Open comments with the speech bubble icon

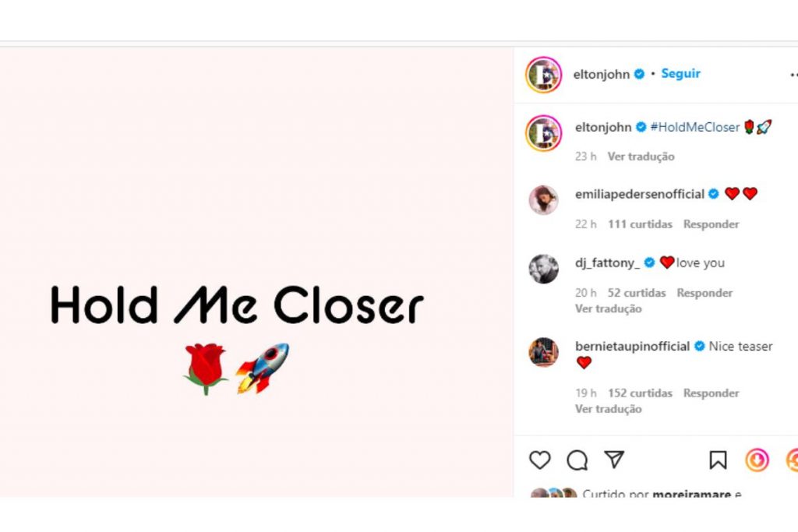click(577, 460)
